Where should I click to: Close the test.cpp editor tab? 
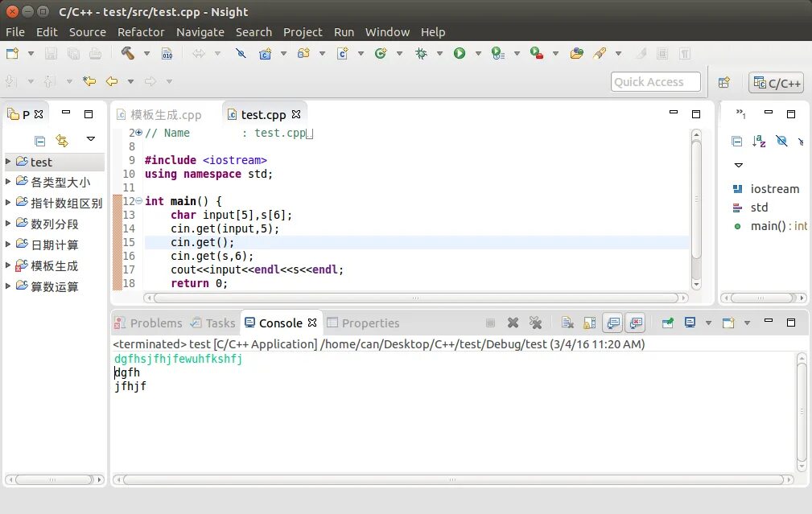point(296,114)
